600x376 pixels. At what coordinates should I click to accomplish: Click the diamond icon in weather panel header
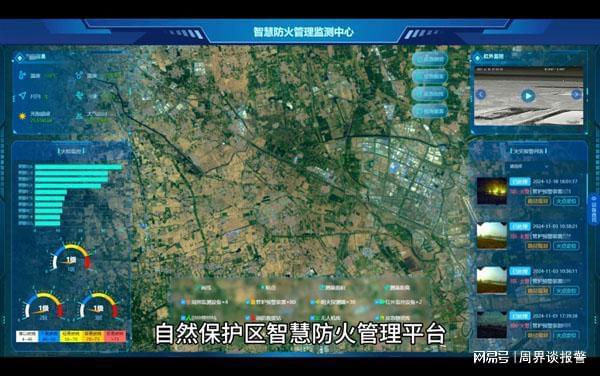pos(19,58)
